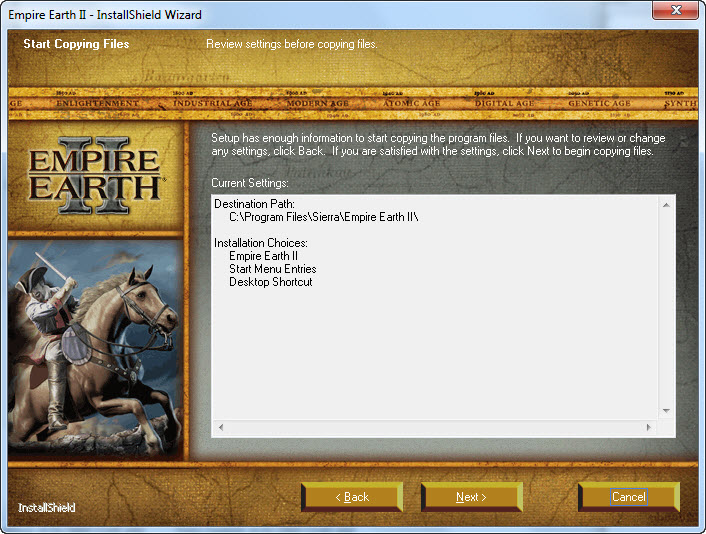Click the InstallShield label at bottom-left

47,508
